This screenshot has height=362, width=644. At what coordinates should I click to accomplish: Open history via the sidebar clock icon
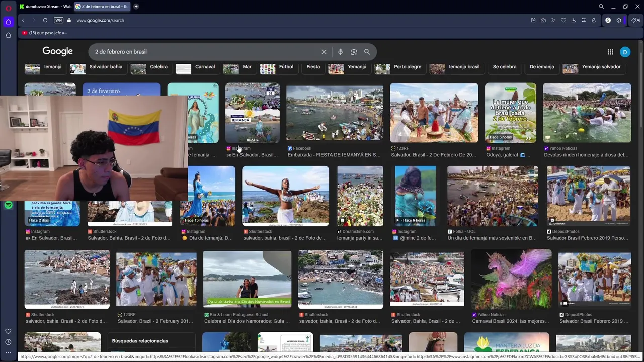pos(8,342)
